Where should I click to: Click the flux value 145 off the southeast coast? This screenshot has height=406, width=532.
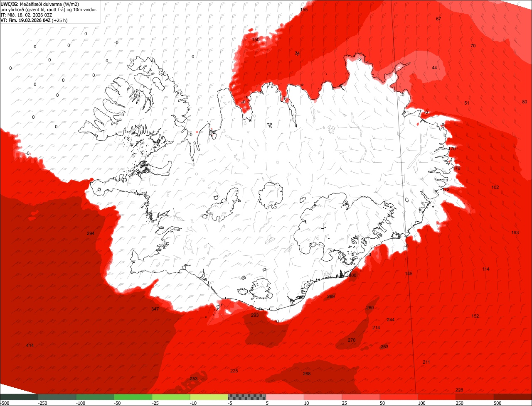pyautogui.click(x=409, y=274)
